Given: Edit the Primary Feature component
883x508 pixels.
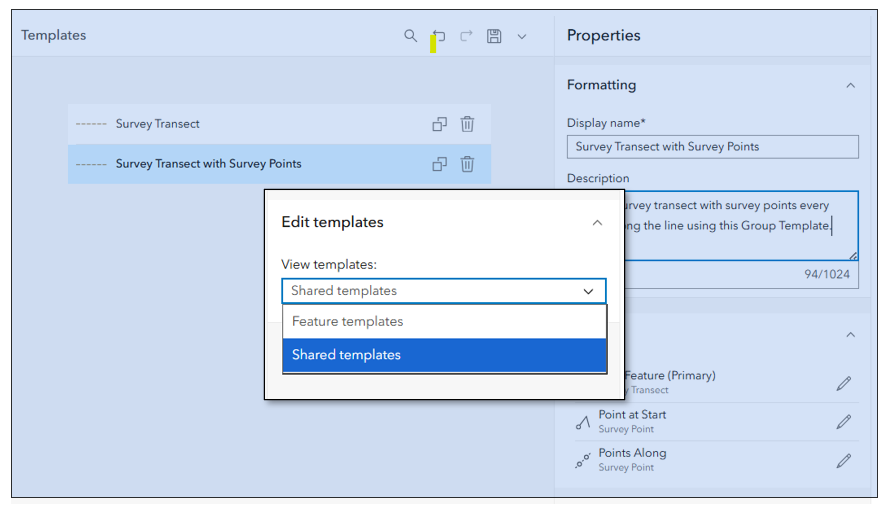Looking at the screenshot, I should click(844, 383).
